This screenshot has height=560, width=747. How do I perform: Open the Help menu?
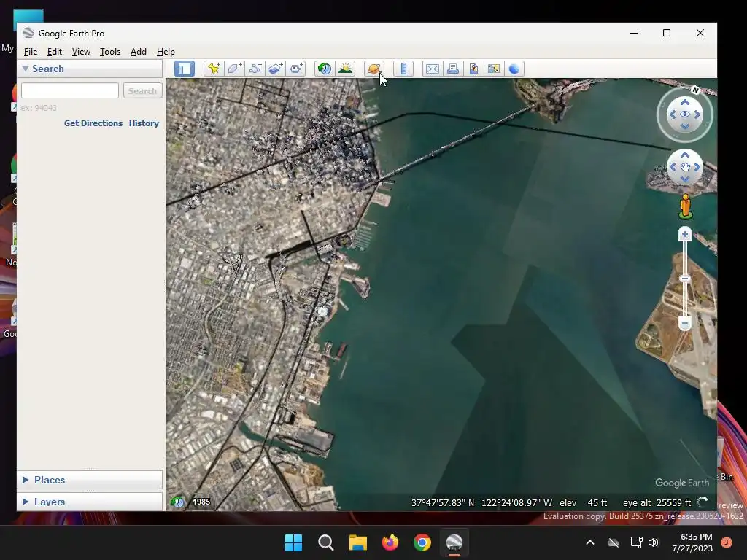tap(166, 52)
